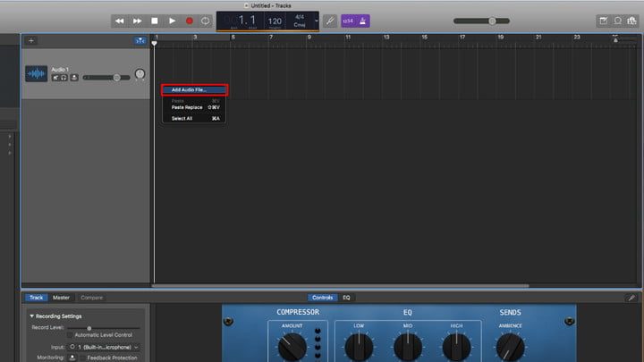Image resolution: width=644 pixels, height=362 pixels.
Task: Toggle the Cycle loop button
Action: tap(206, 21)
